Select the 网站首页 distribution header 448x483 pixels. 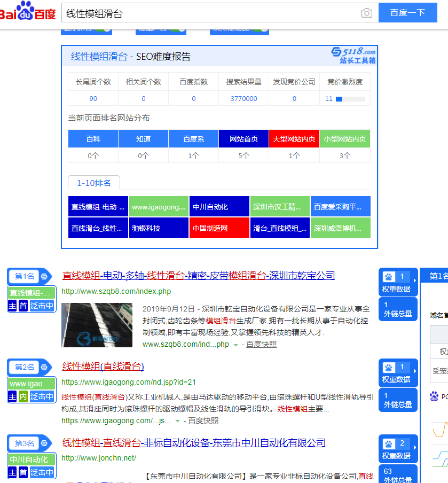(x=243, y=139)
